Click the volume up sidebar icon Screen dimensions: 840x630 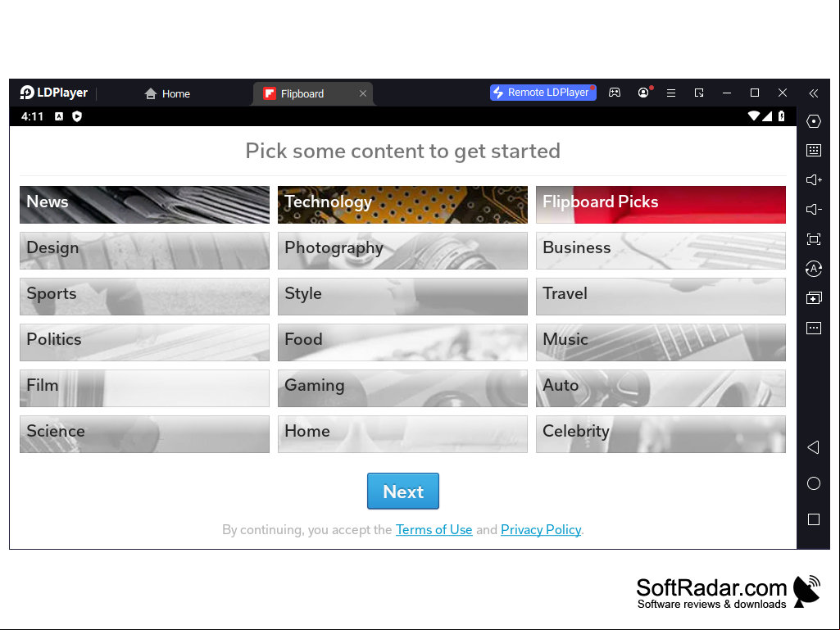pyautogui.click(x=813, y=180)
